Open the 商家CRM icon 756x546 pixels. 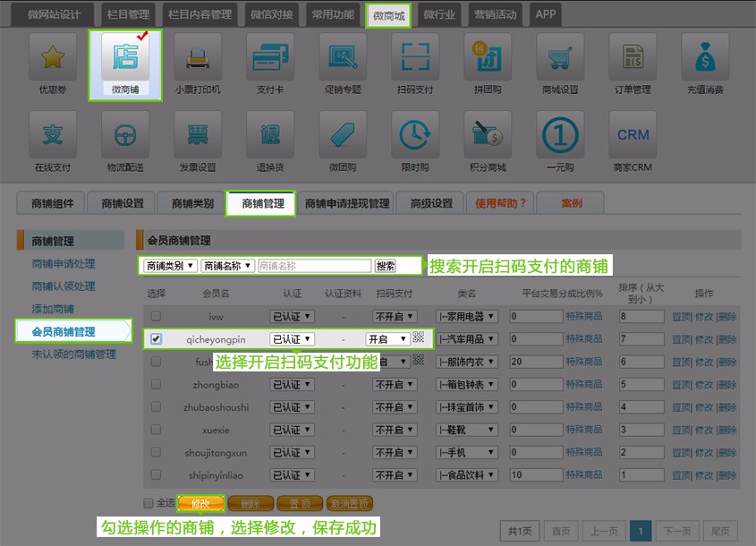633,134
